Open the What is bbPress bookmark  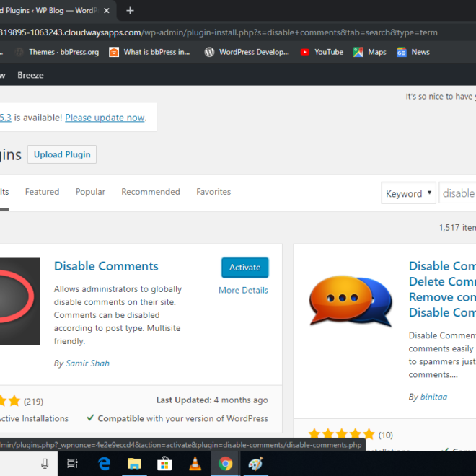[x=150, y=52]
